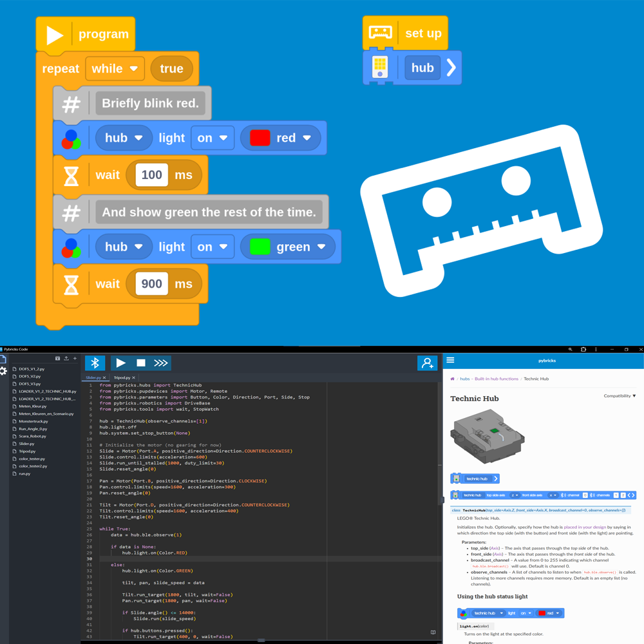Click the hash icon on 'And show green' comment

(71, 213)
